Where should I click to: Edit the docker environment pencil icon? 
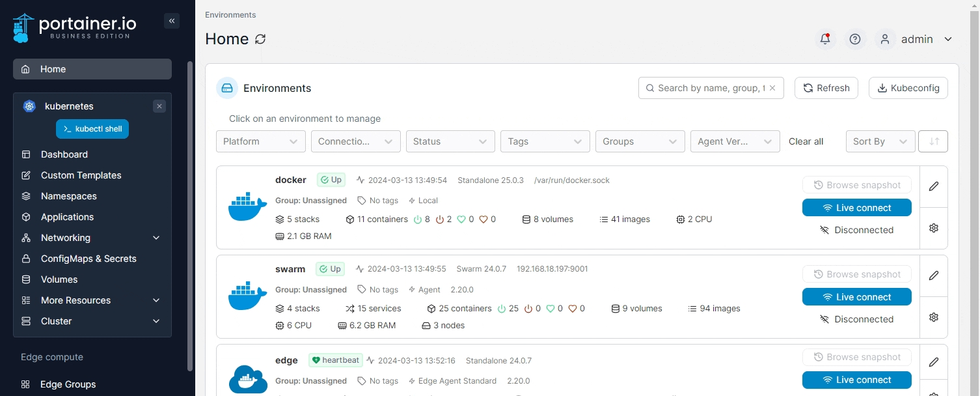pos(934,186)
